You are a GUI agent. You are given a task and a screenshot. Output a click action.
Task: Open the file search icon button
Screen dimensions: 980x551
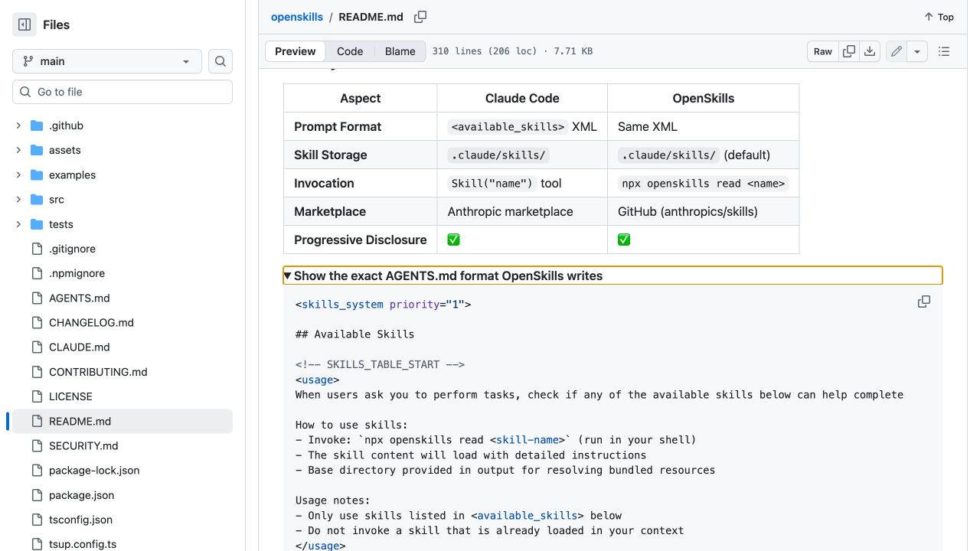pyautogui.click(x=220, y=61)
